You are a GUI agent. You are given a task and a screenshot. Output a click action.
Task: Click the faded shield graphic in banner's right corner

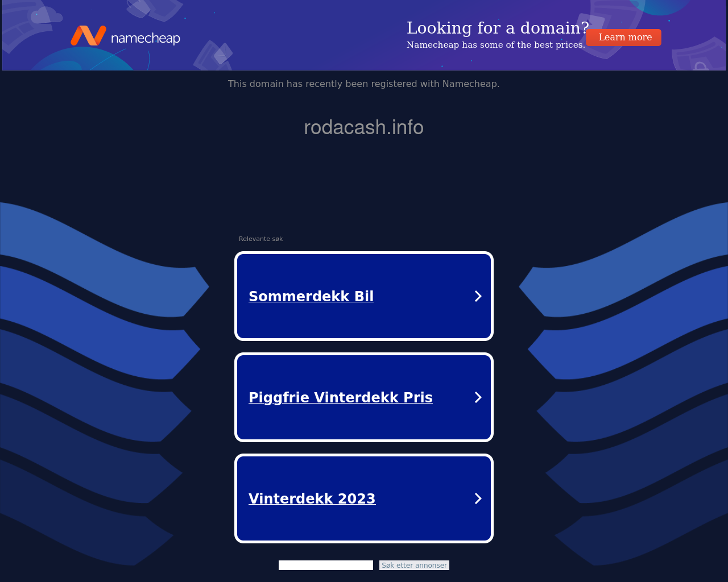click(x=699, y=55)
